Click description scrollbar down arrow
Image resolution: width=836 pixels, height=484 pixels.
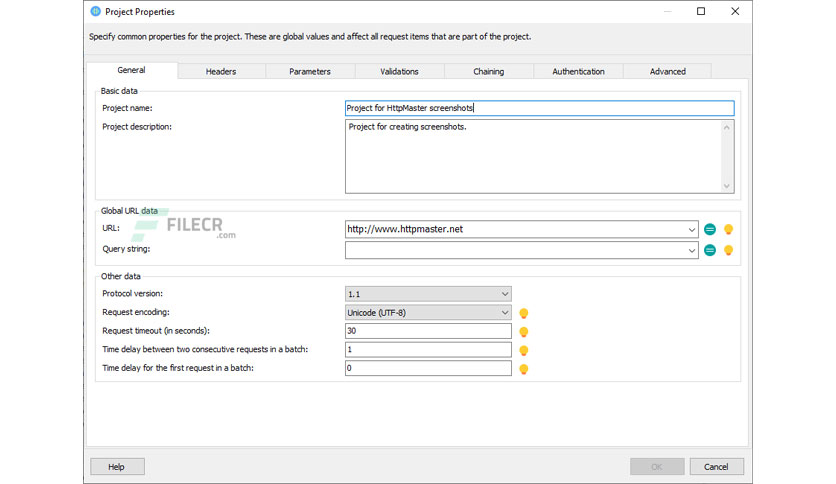(x=727, y=186)
